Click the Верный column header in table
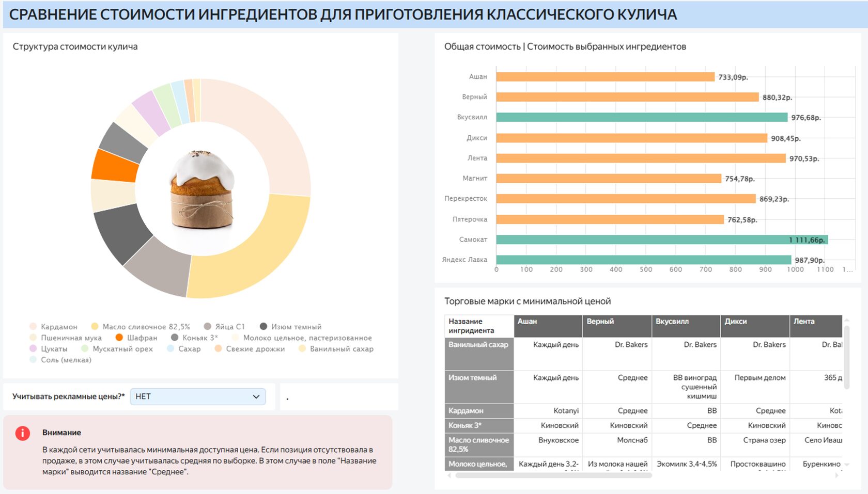The width and height of the screenshot is (868, 494). (x=617, y=326)
